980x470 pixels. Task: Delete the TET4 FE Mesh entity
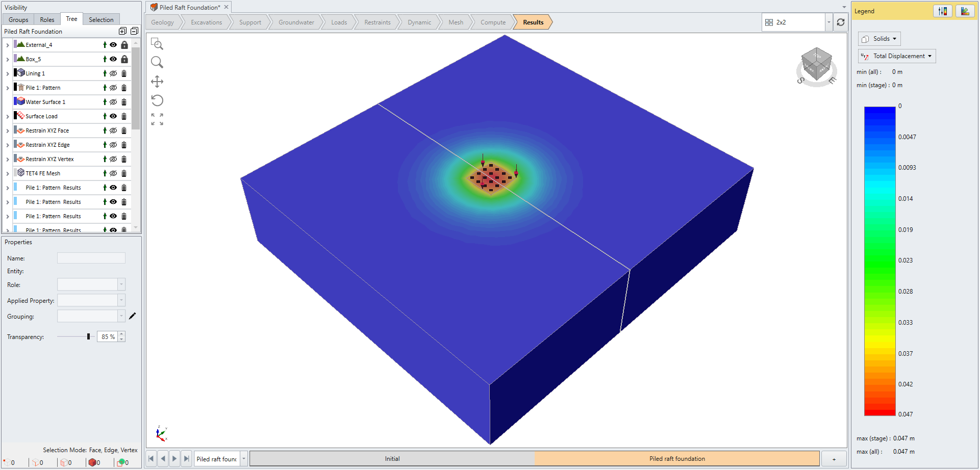pos(124,173)
